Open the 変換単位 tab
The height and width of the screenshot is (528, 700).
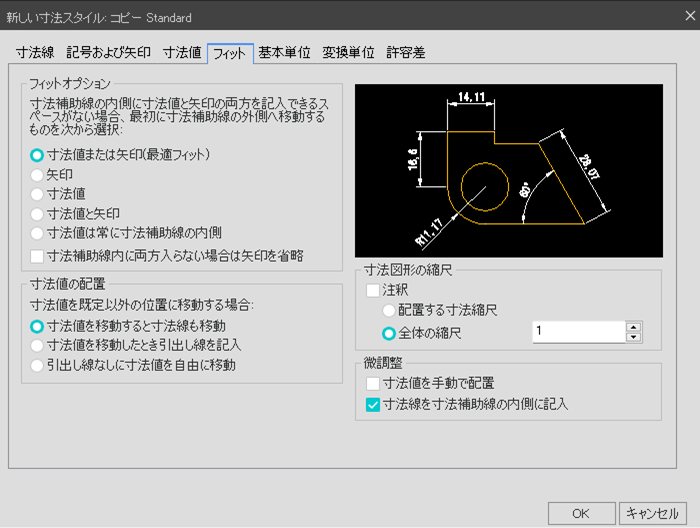[348, 53]
